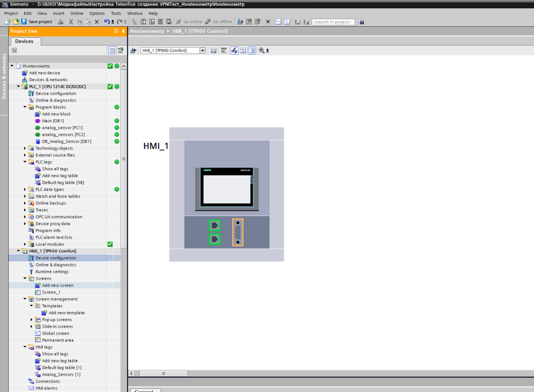Viewport: 534px width, 392px height.
Task: Open the Insert menu
Action: tap(58, 13)
